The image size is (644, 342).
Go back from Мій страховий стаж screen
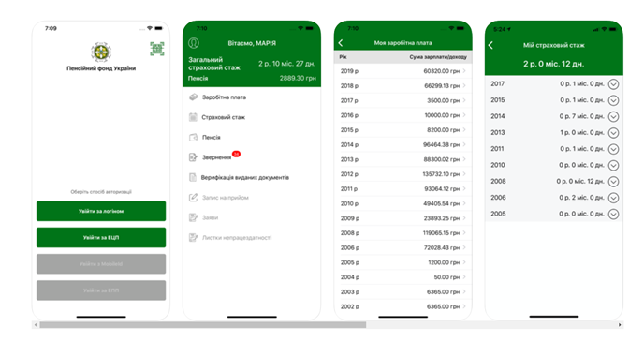point(490,45)
